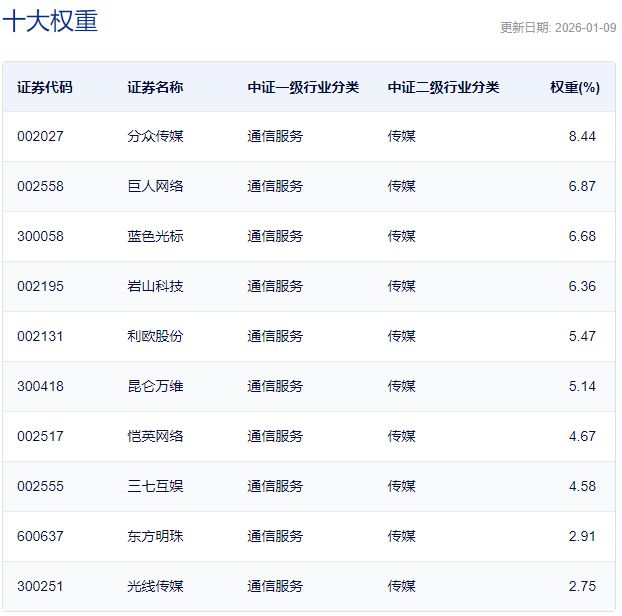The image size is (622, 616).
Task: Click weight value 6.87
Action: [x=582, y=186]
